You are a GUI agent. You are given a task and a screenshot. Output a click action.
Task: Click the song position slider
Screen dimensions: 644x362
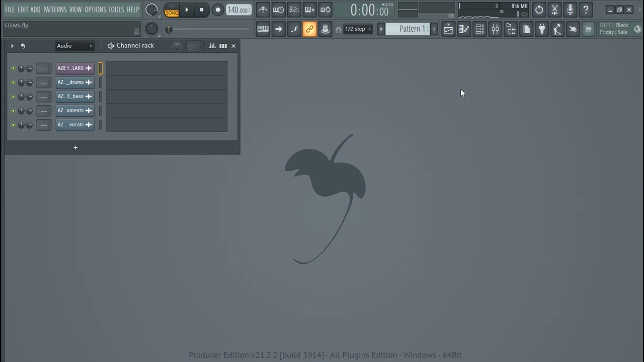tap(206, 30)
